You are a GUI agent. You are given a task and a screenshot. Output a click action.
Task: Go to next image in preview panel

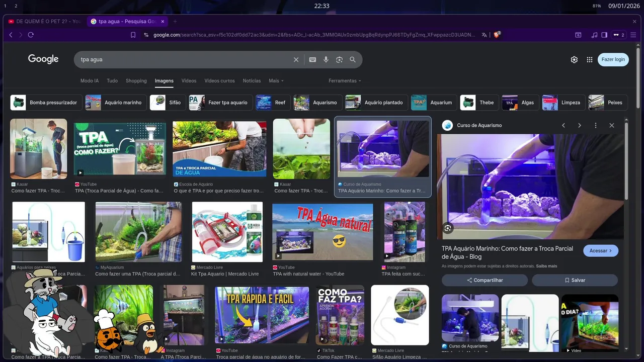580,125
